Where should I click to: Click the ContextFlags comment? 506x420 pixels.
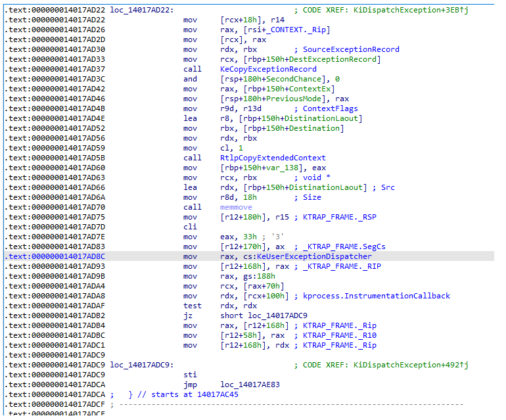pyautogui.click(x=330, y=108)
